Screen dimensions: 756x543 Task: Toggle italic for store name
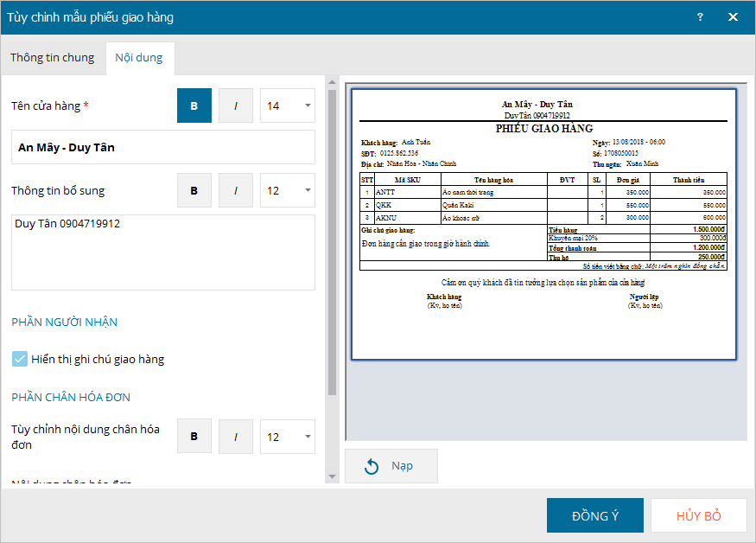click(235, 105)
